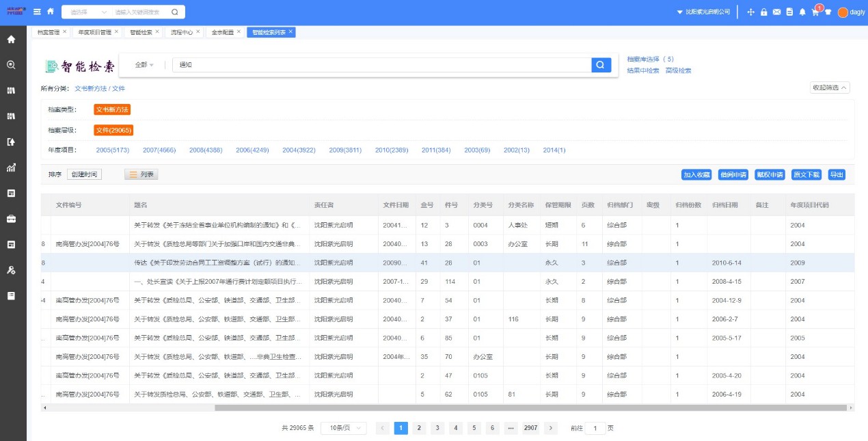This screenshot has height=441, width=868.
Task: Click the 前往 page number field
Action: tap(595, 428)
